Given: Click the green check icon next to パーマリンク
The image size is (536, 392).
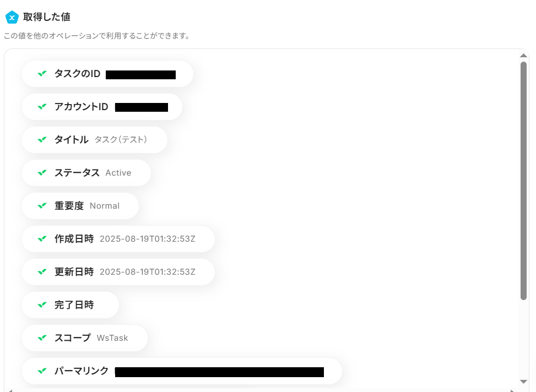Looking at the screenshot, I should click(x=42, y=371).
